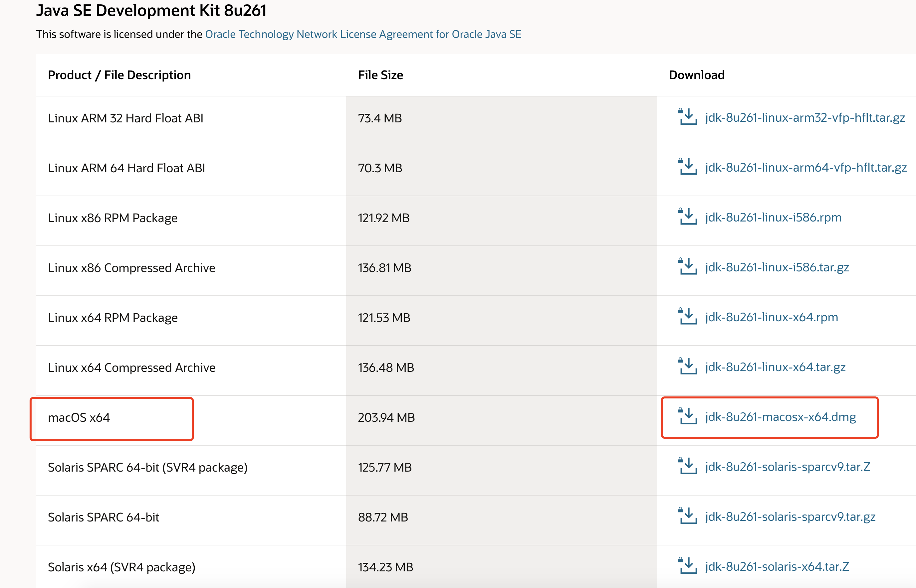Download jdk-8u261-macosx-x64.dmg file link

click(x=780, y=417)
